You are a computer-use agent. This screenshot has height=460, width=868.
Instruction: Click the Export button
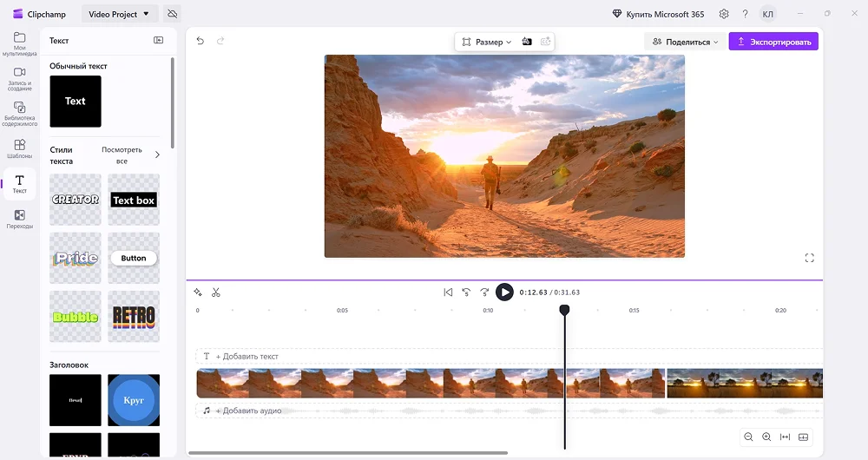(x=773, y=42)
